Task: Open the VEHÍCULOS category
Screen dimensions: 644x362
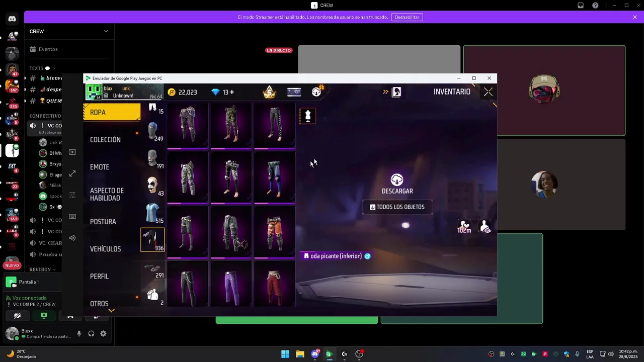Action: tap(105, 249)
